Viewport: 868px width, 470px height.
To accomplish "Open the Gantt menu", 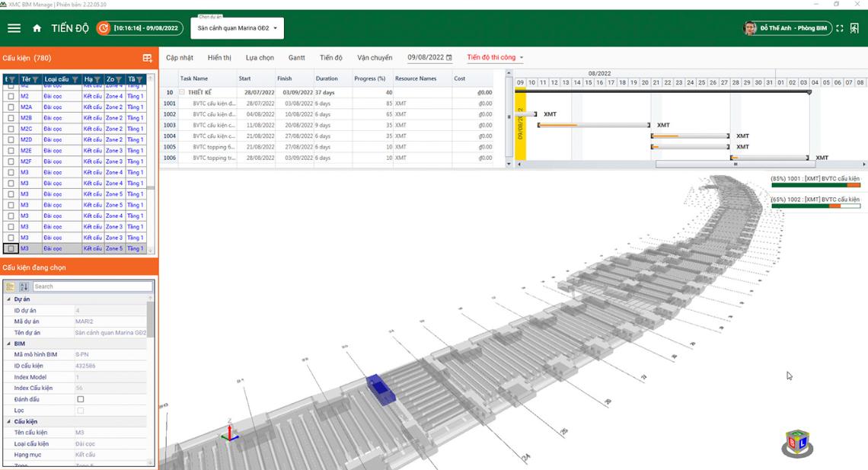I will [296, 58].
